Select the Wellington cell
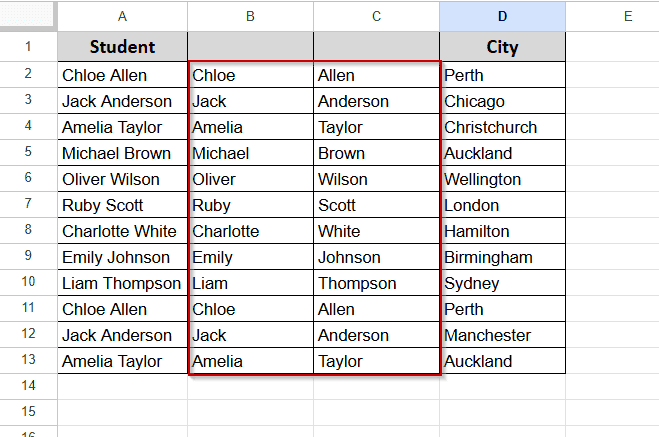 point(502,179)
